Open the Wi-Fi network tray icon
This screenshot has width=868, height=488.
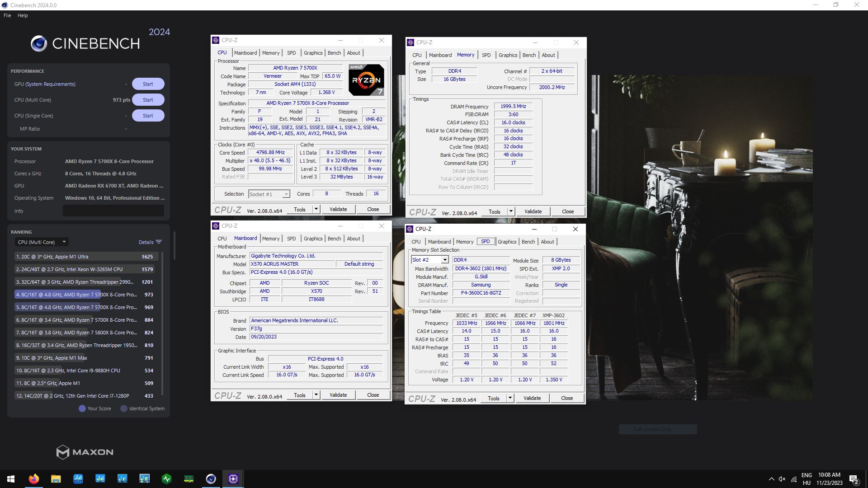(x=794, y=479)
